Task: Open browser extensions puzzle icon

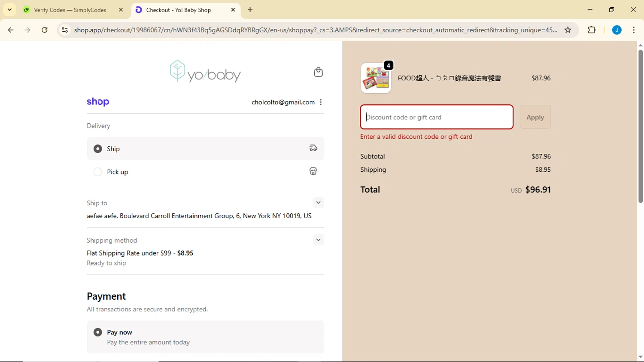Action: click(592, 30)
